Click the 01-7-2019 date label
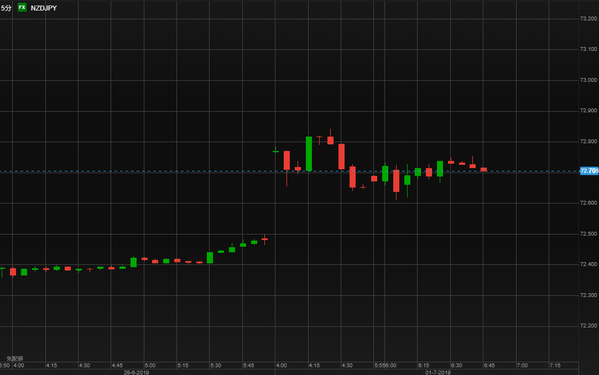599x375 pixels. point(438,372)
